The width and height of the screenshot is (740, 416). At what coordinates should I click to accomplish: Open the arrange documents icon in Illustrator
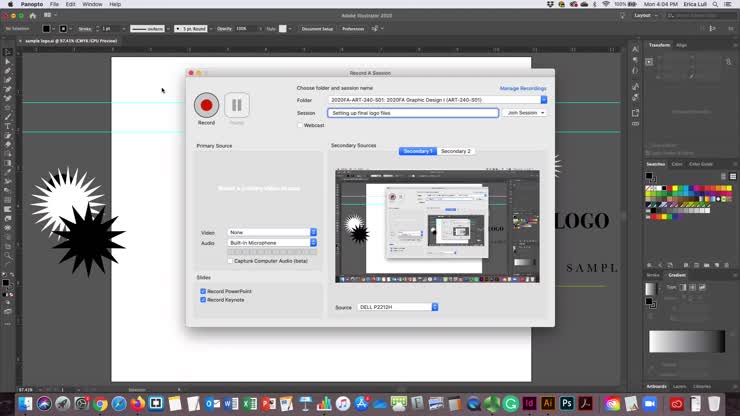(49, 15)
